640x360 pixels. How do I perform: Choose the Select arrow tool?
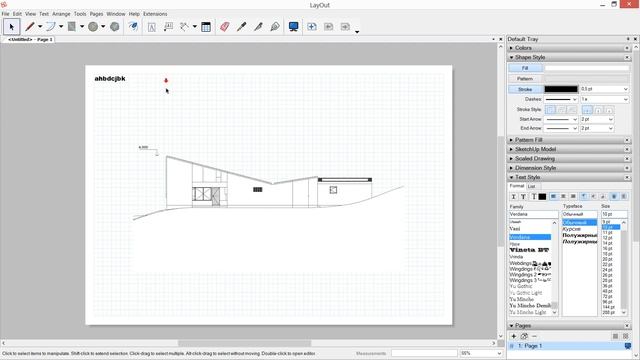coord(11,27)
